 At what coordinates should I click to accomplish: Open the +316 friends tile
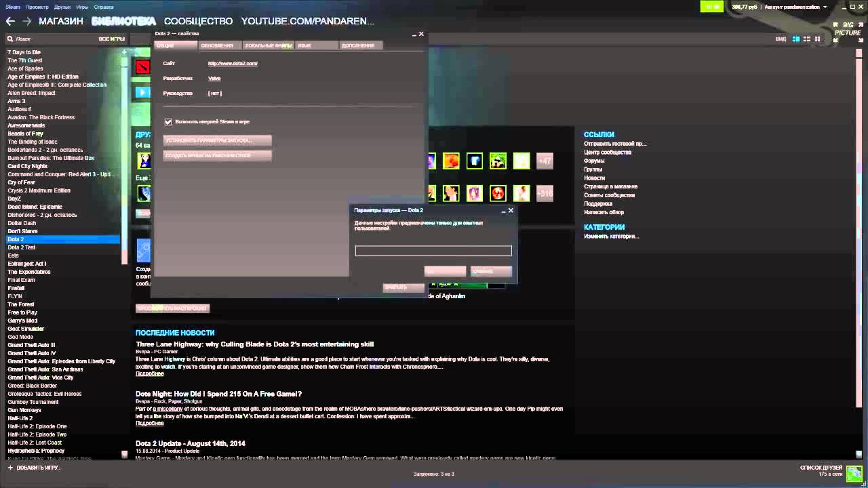[545, 193]
